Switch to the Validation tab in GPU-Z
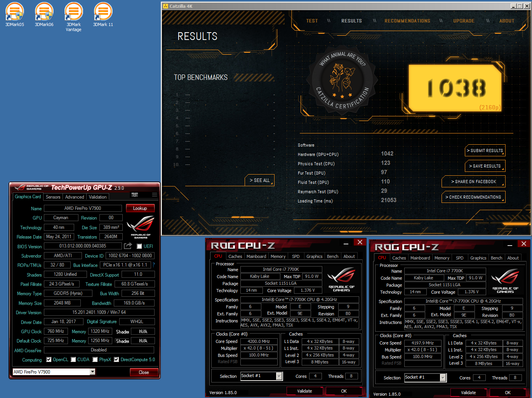Screen dimensions: 532x398 [x=98, y=197]
